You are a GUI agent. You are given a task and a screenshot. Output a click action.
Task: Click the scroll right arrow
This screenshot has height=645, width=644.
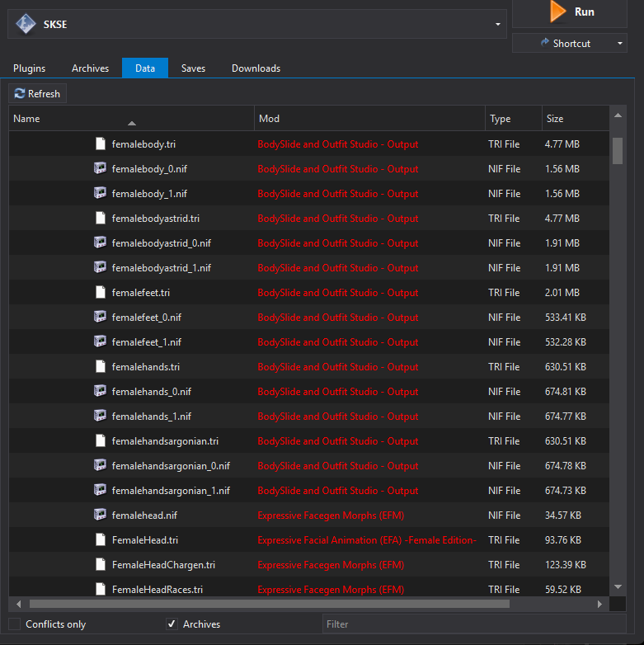599,604
